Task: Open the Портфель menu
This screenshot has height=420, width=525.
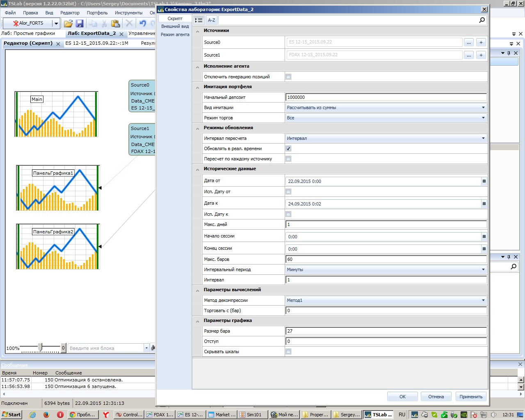Action: (x=97, y=13)
